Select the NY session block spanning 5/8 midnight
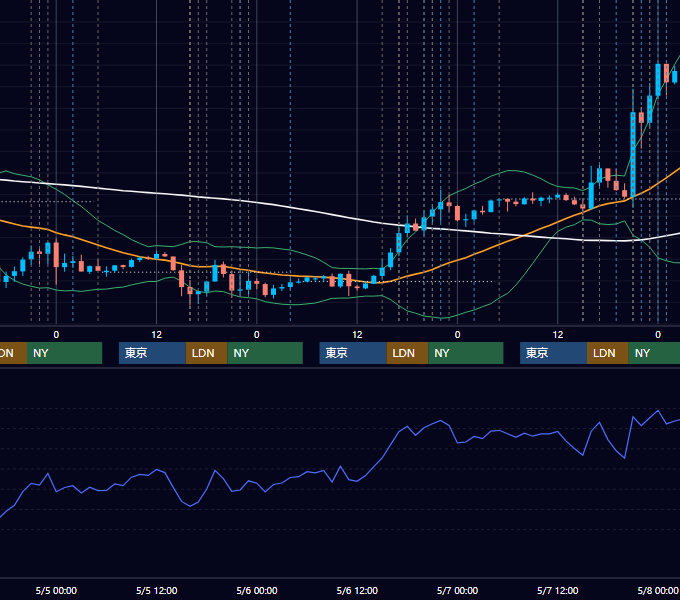 click(654, 353)
